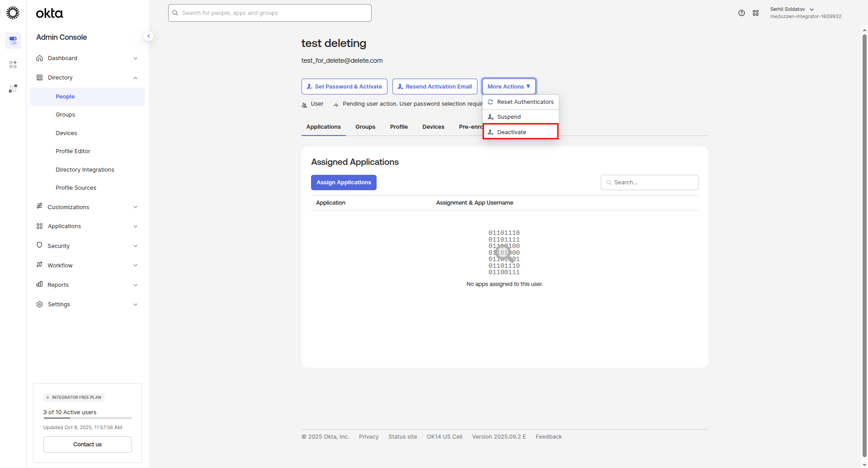Screen dimensions: 868x468
Task: Click the Active users progress bar
Action: [87, 418]
